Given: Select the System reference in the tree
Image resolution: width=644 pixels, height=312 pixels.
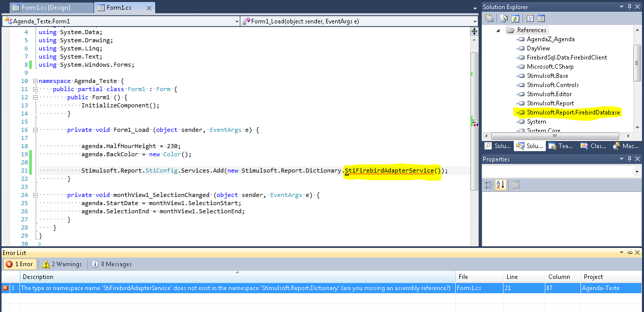Looking at the screenshot, I should point(536,122).
